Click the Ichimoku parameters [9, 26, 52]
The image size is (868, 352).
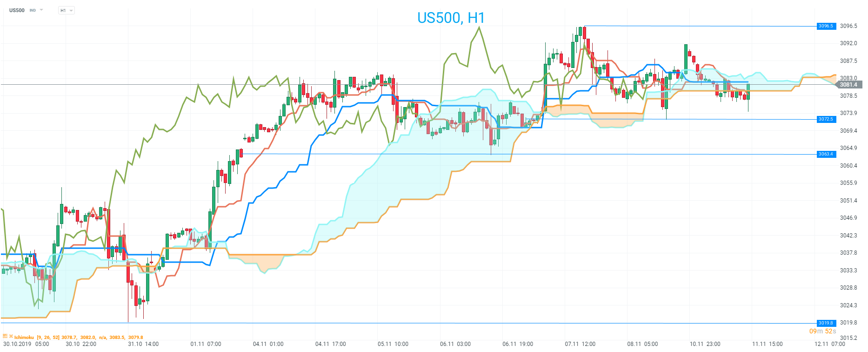point(48,337)
